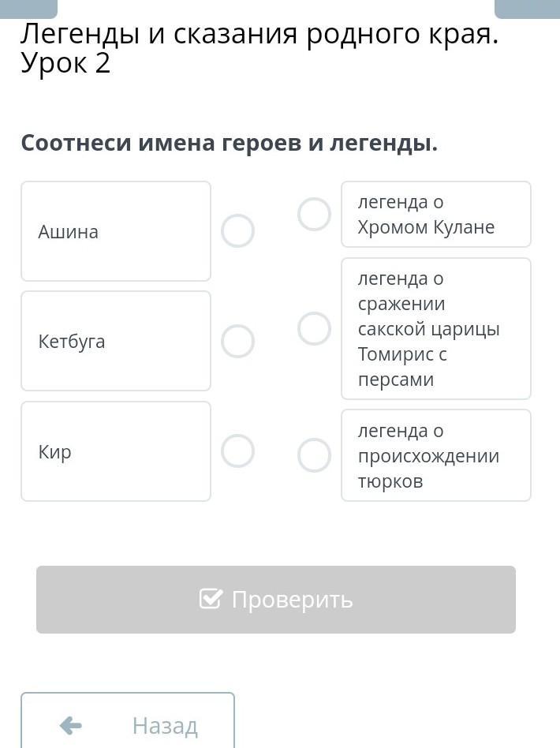Click the Ашина name card

tap(116, 231)
